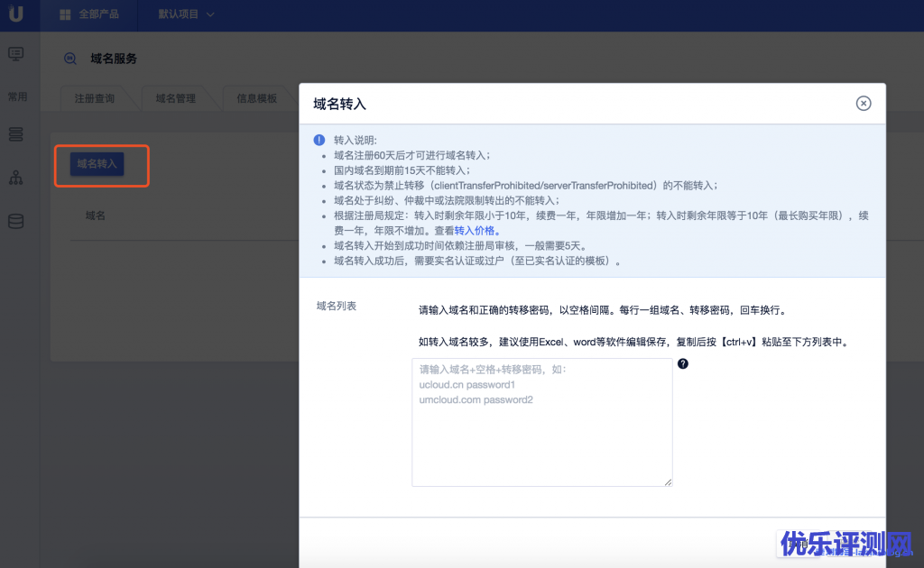Click the textarea resize handle corner
Image resolution: width=924 pixels, height=568 pixels.
pos(669,482)
